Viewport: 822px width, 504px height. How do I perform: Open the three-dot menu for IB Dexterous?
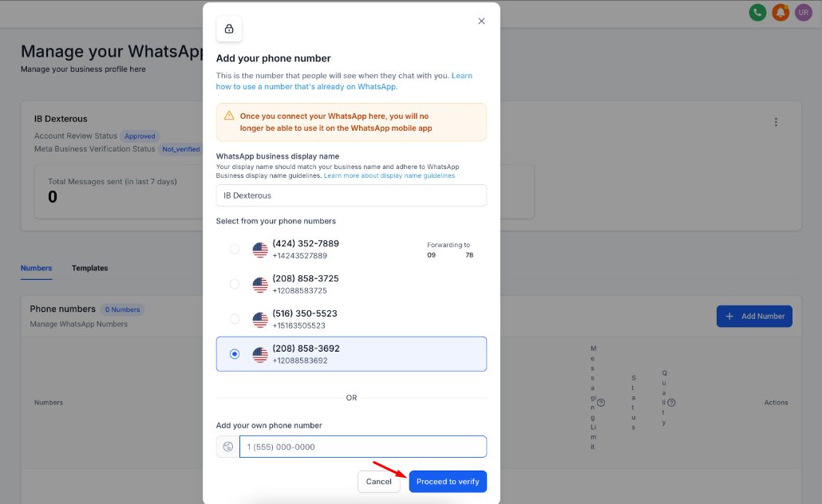pos(776,122)
